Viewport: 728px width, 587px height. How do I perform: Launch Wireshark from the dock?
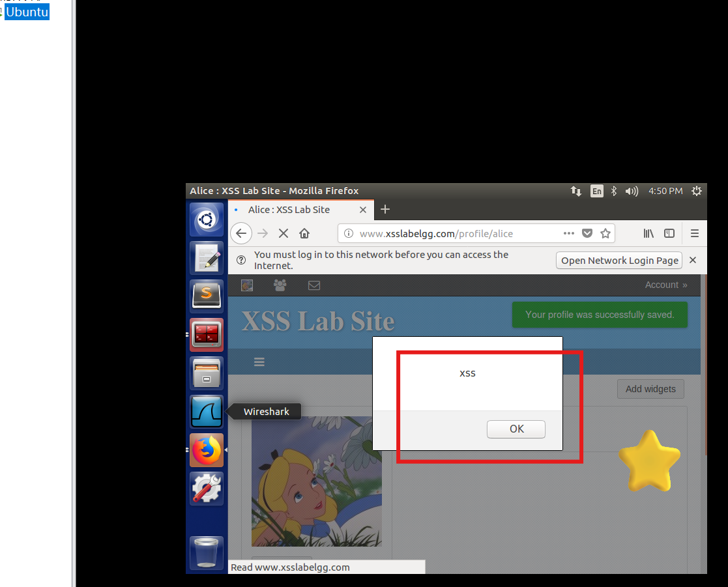(207, 412)
